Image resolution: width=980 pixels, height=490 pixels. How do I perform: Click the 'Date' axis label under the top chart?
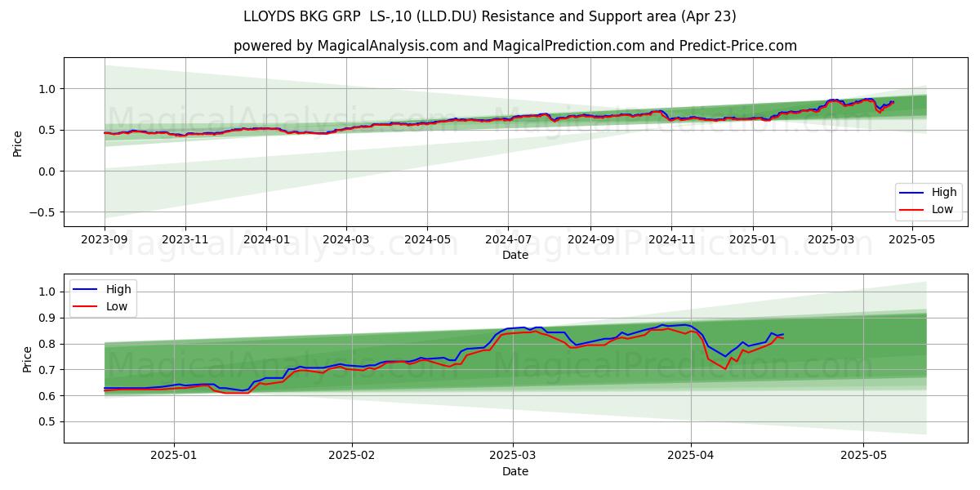click(x=514, y=255)
